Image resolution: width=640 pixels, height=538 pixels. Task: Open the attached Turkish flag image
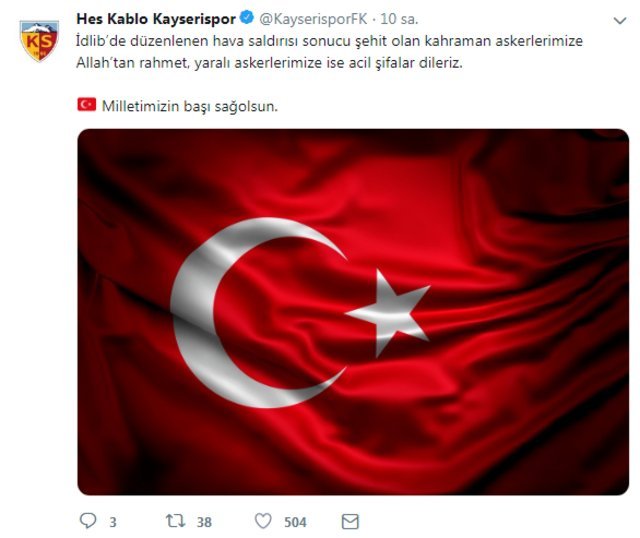353,312
